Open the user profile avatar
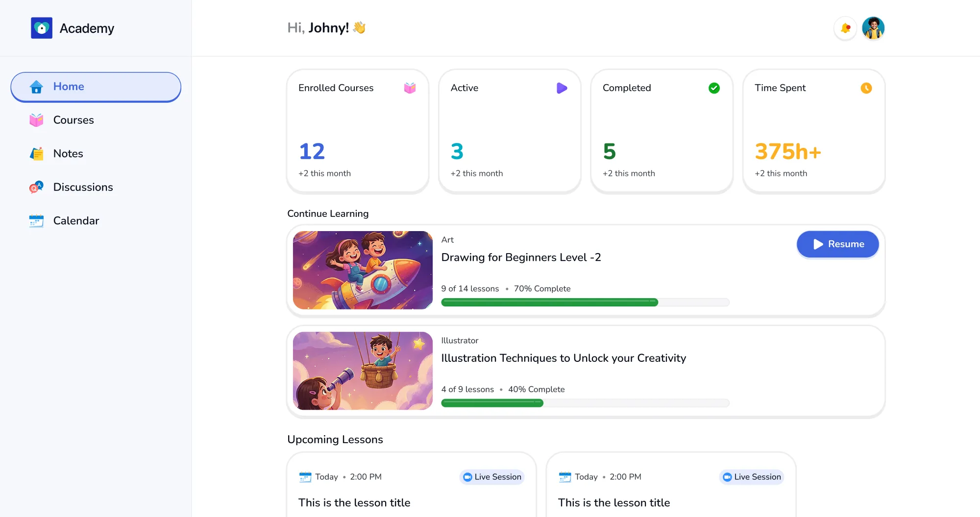This screenshot has height=517, width=980. pos(873,28)
